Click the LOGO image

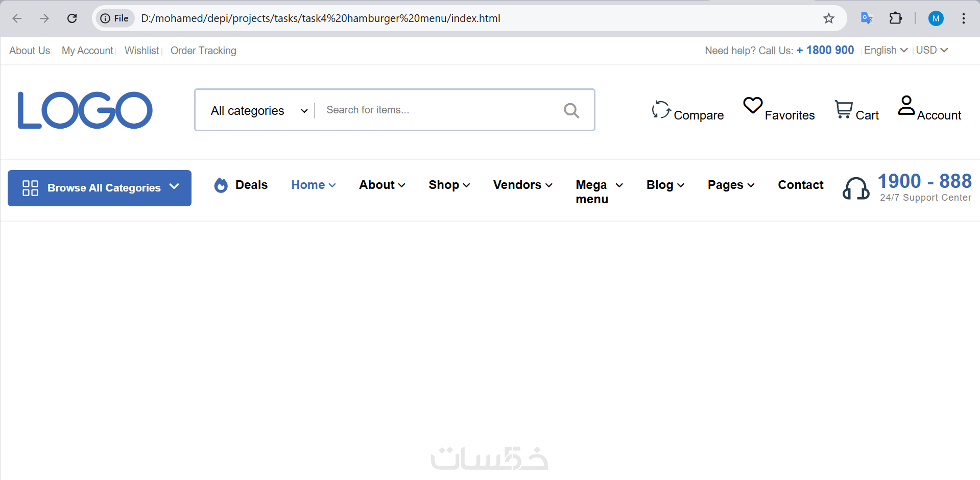pos(85,110)
